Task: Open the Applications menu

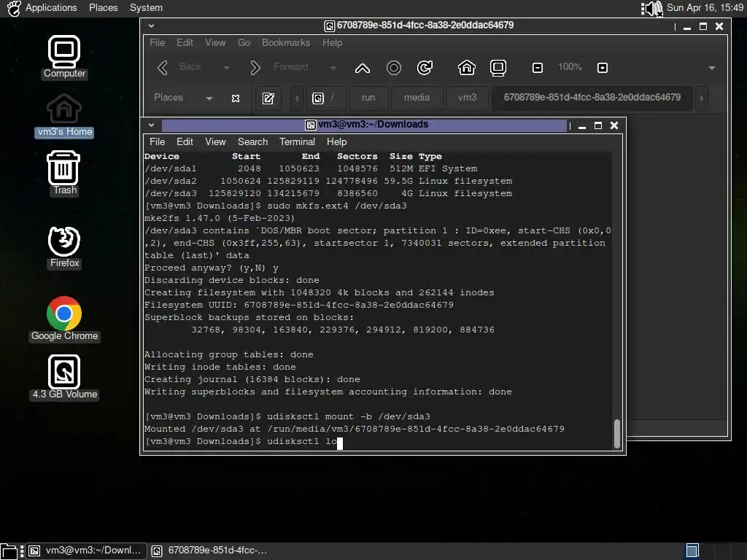Action: click(x=51, y=7)
